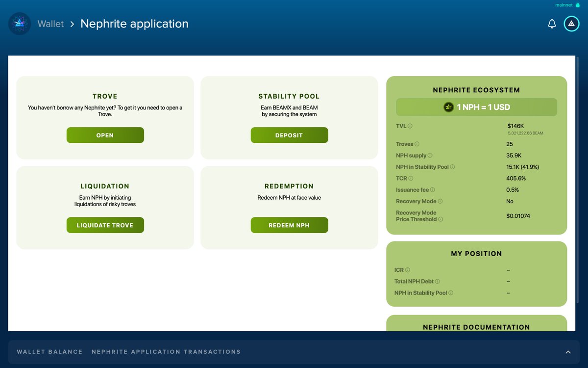Click the 5,021,222.66 BEAM amount

[x=525, y=133]
